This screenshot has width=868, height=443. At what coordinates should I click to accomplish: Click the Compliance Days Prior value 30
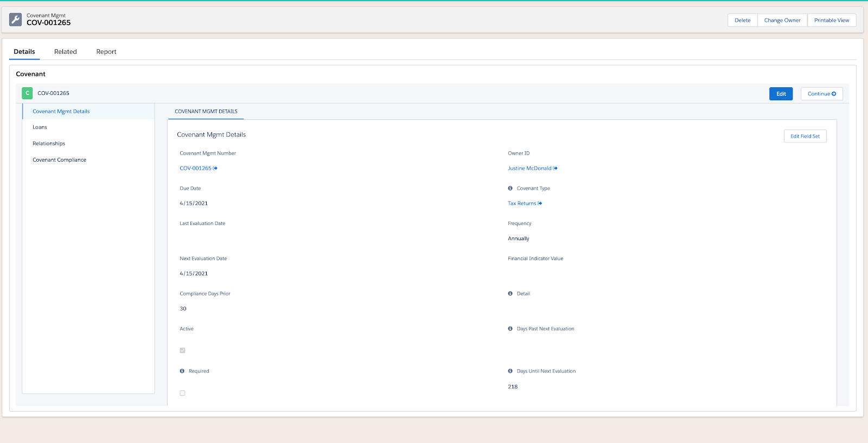(183, 309)
